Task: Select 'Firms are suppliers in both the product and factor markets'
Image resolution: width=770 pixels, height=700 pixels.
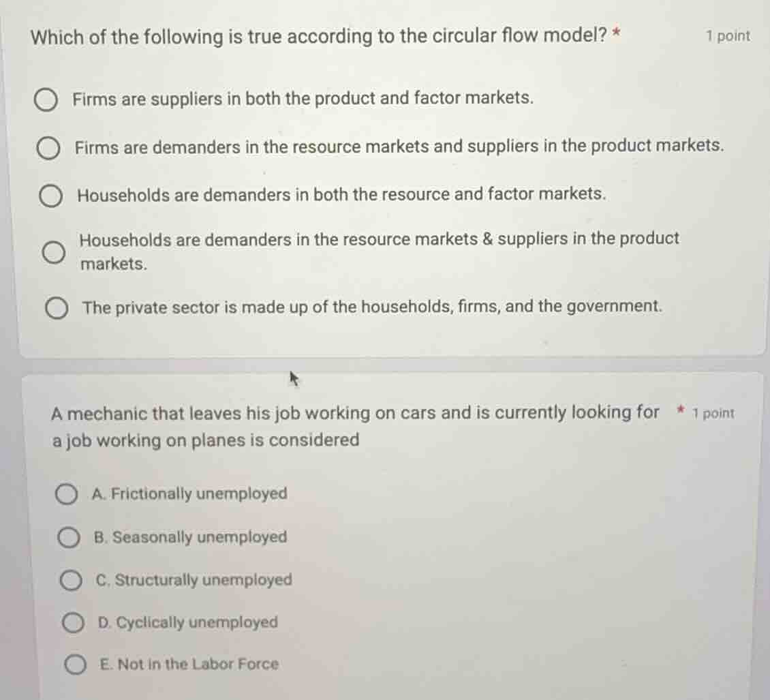Action: (x=48, y=100)
